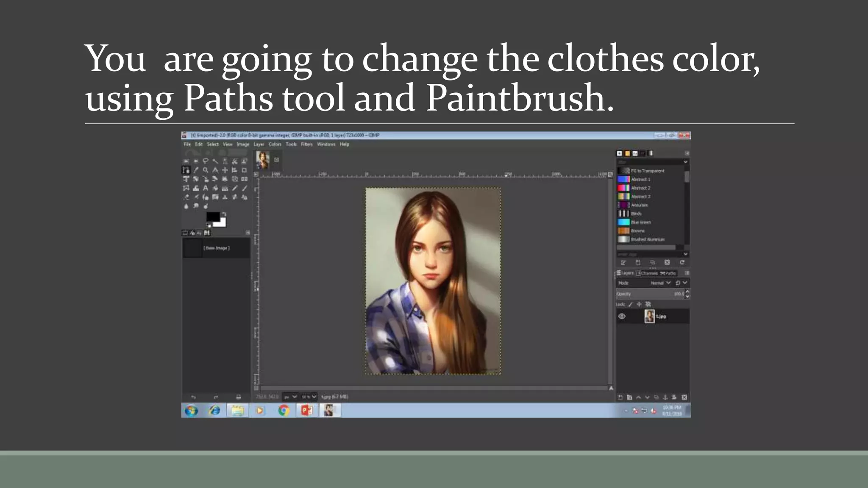Select the Scissors Select tool
Viewport: 868px width, 488px height.
[235, 161]
